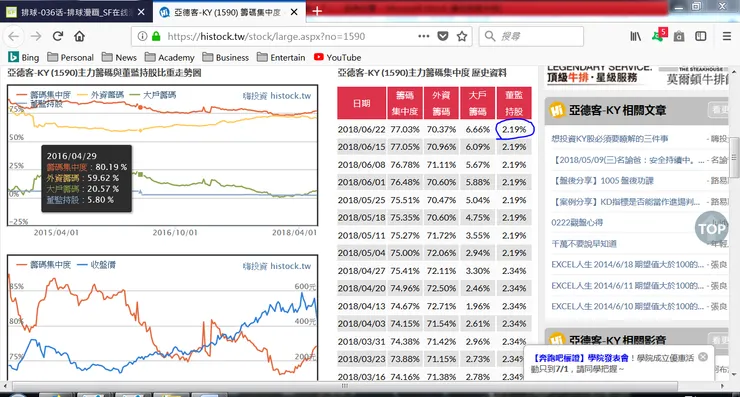Open article 想投資KY股必須要瞭解的三件事
Screen dimensions: 740x397
[x=609, y=139]
